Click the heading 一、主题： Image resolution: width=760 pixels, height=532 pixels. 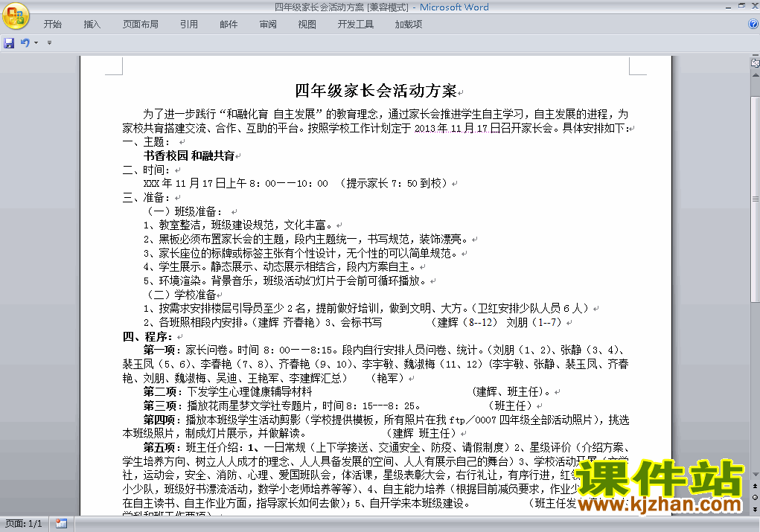pos(147,142)
